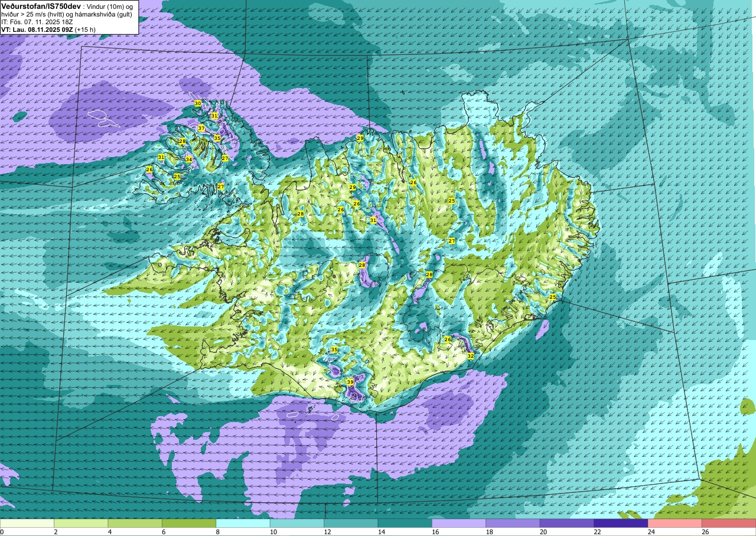
Task: Click the above 26 m/s salmon red legend swatch
Action: click(729, 523)
